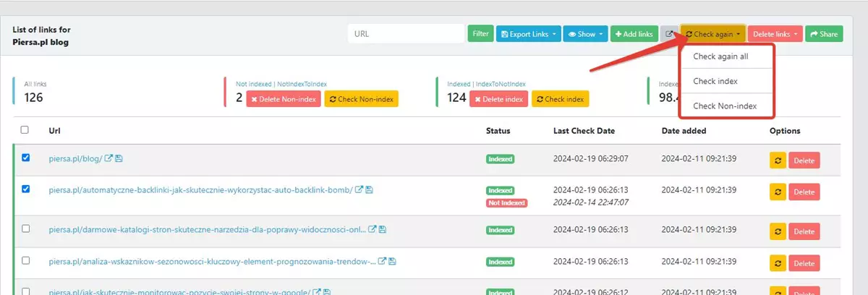Click the green Filter button
This screenshot has height=295, width=868.
point(480,34)
